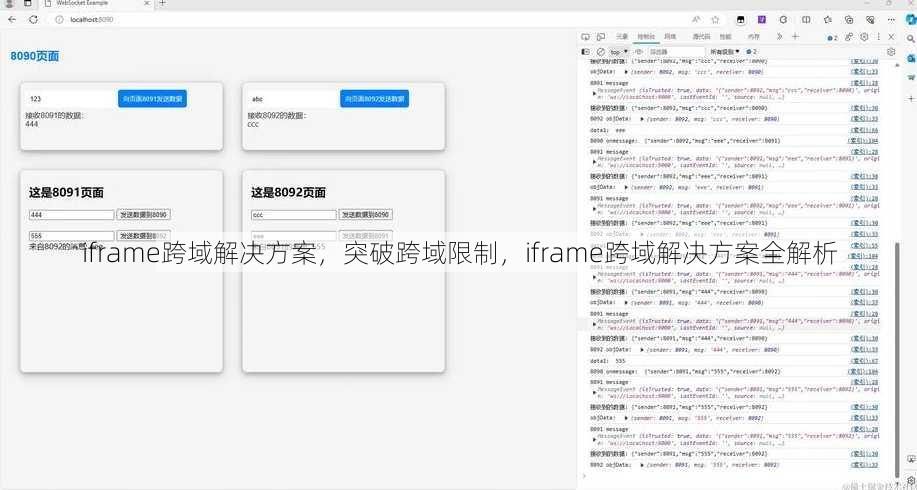Open the 所有级别 log levels dropdown
The width and height of the screenshot is (917, 490).
click(725, 51)
